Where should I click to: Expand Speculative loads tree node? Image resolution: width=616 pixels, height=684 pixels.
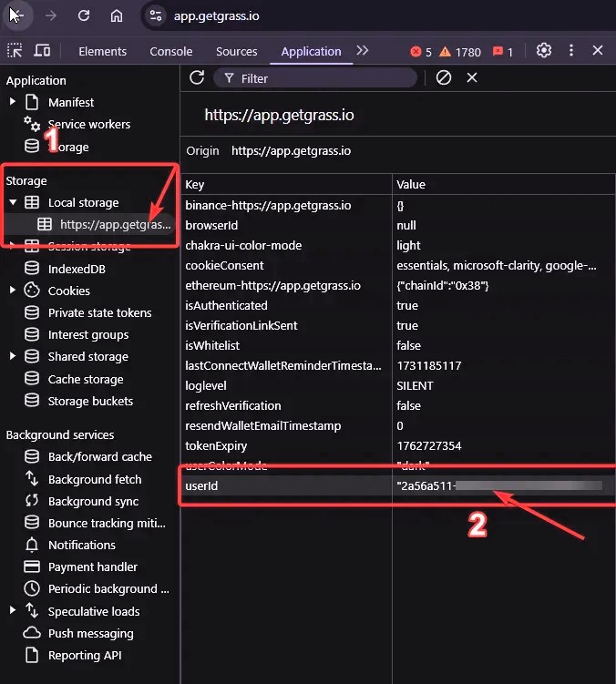click(13, 610)
